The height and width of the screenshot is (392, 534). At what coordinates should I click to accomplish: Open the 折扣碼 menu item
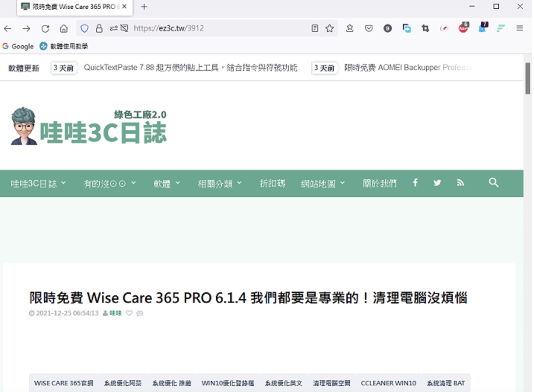[x=272, y=183]
